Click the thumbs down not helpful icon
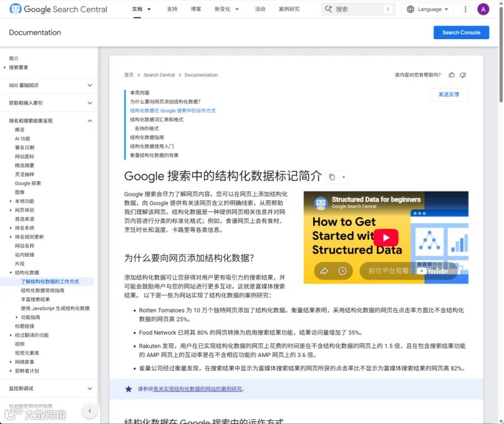The image size is (504, 424). (x=463, y=75)
